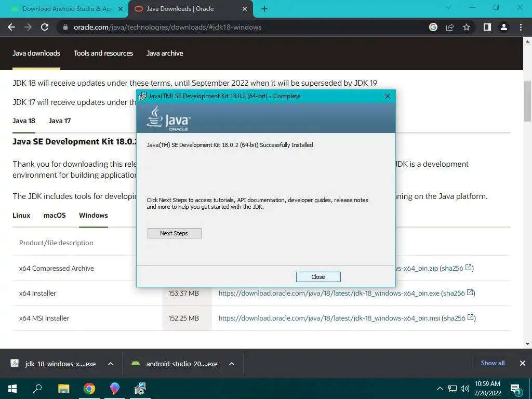
Task: Click the page vertical scrollbar thumb
Action: click(x=527, y=101)
